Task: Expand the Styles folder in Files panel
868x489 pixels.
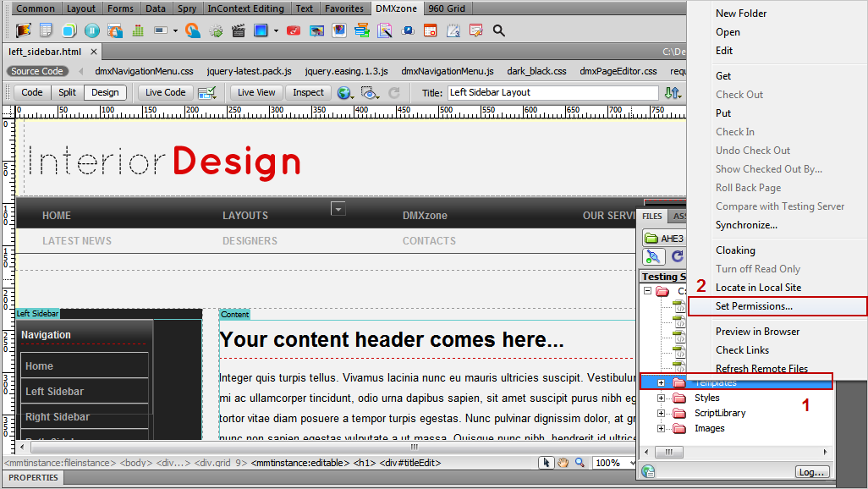Action: click(x=661, y=398)
